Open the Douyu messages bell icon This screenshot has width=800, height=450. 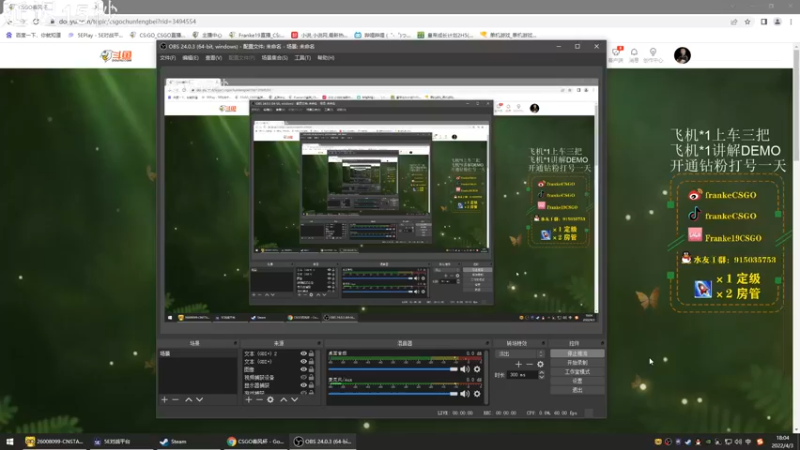pos(634,55)
